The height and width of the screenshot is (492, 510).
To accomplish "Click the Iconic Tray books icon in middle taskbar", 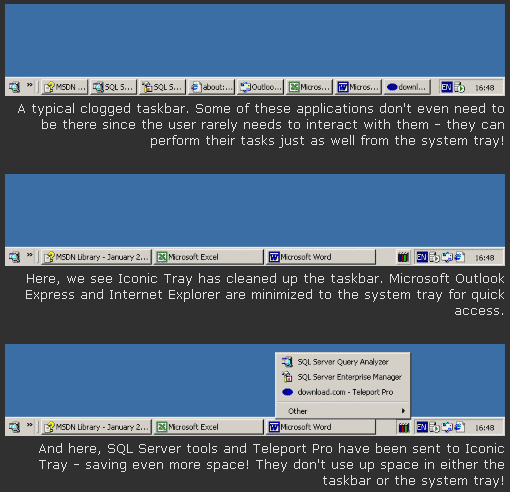I will point(403,257).
